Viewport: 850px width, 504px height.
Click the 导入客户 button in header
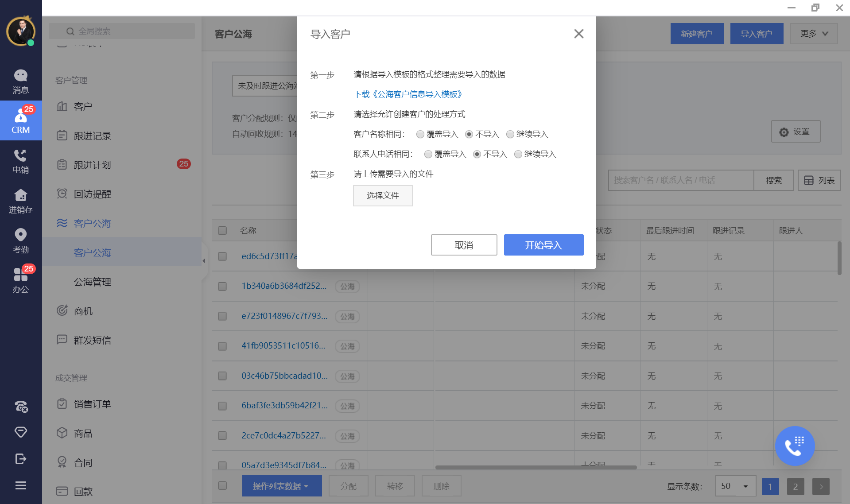(x=757, y=34)
